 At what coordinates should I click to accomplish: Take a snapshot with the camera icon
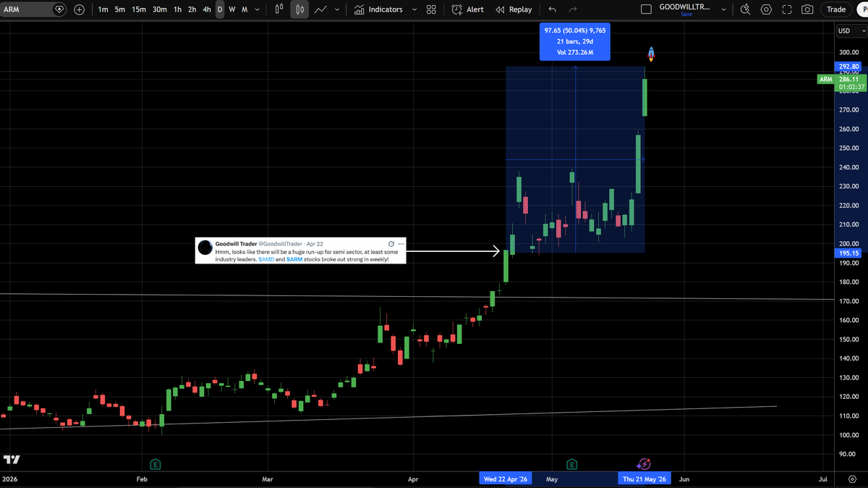(x=807, y=9)
